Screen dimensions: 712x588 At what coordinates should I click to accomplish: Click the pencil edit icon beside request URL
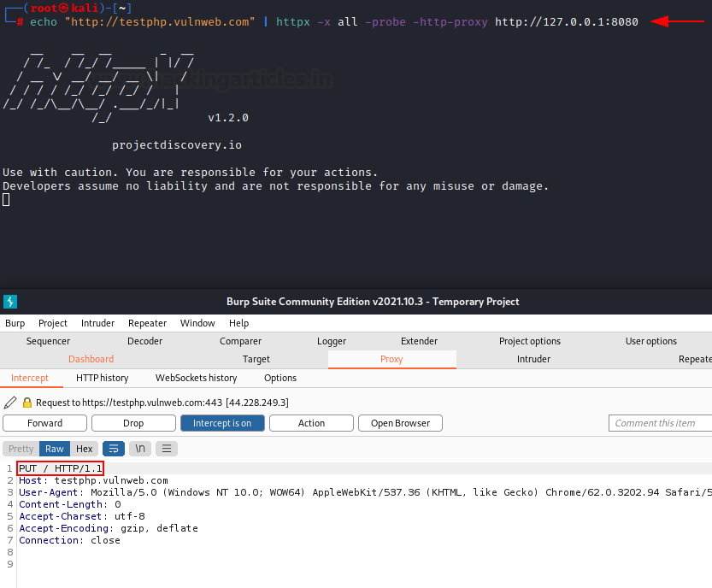10,403
